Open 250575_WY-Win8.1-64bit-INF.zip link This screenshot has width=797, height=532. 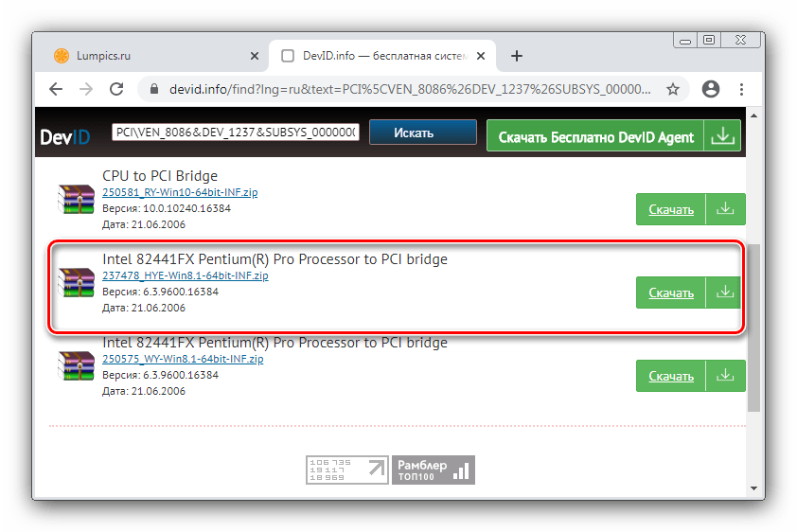coord(182,359)
